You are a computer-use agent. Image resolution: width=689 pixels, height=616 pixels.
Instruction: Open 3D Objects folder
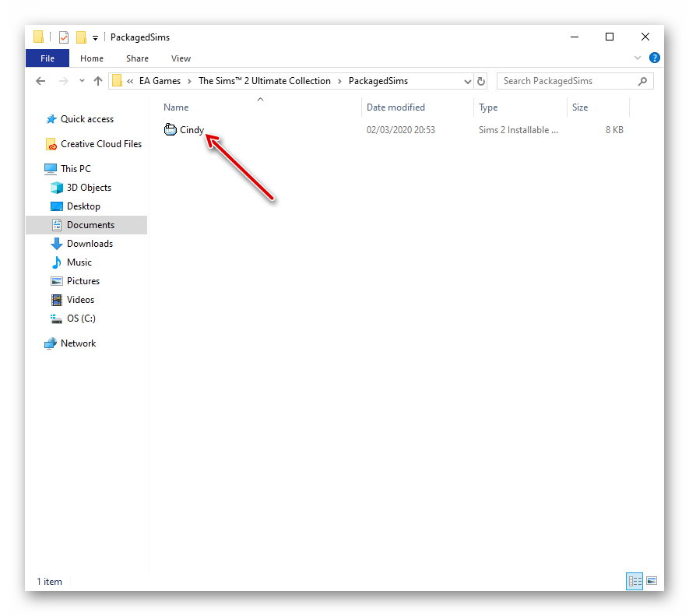pyautogui.click(x=81, y=188)
